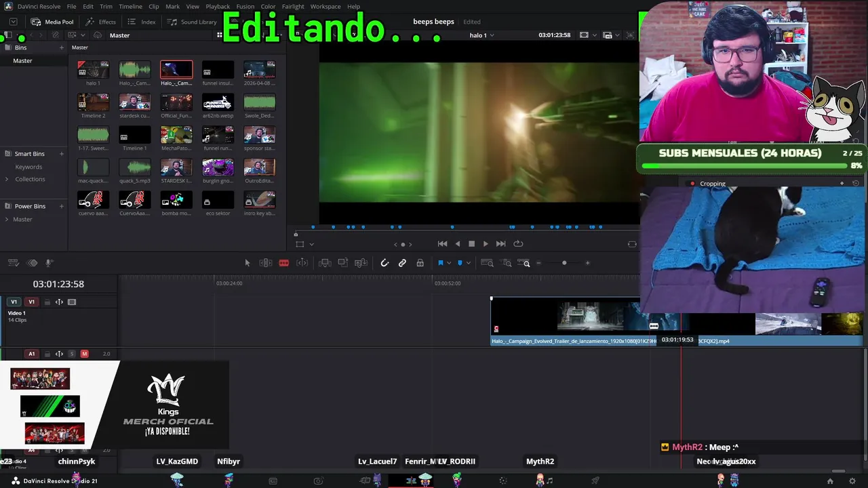Open the flag color dropdown
The image size is (868, 488).
449,263
